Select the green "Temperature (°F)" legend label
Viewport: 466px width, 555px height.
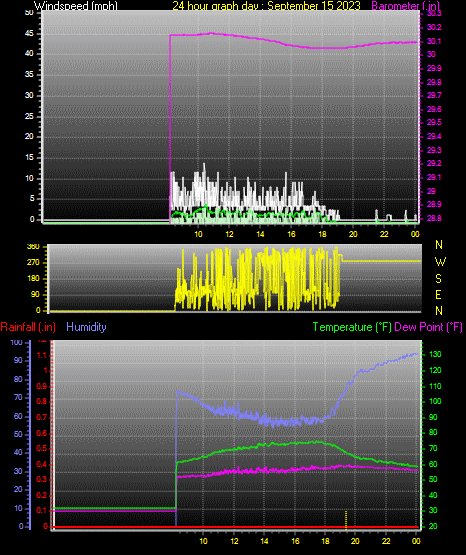tap(352, 327)
